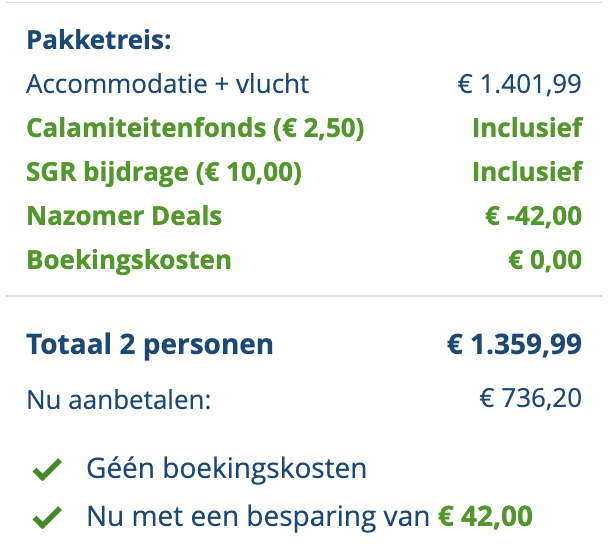610x556 pixels.
Task: Click the green € 42,00 savings amount
Action: [486, 517]
